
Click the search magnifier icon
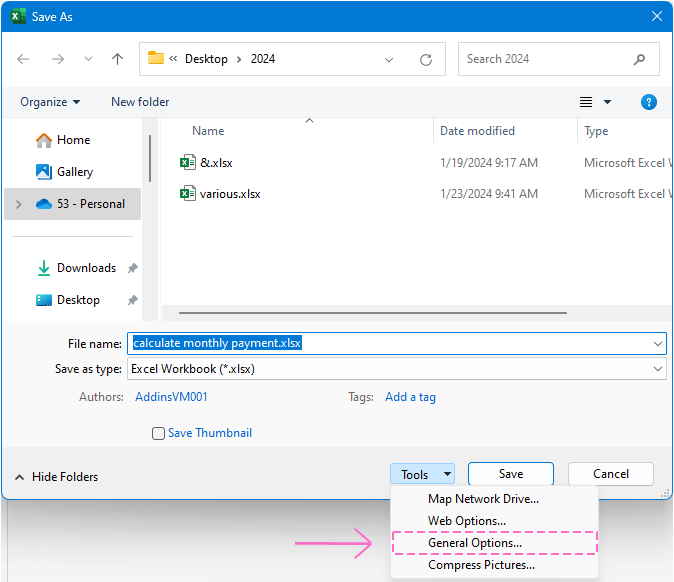point(639,59)
